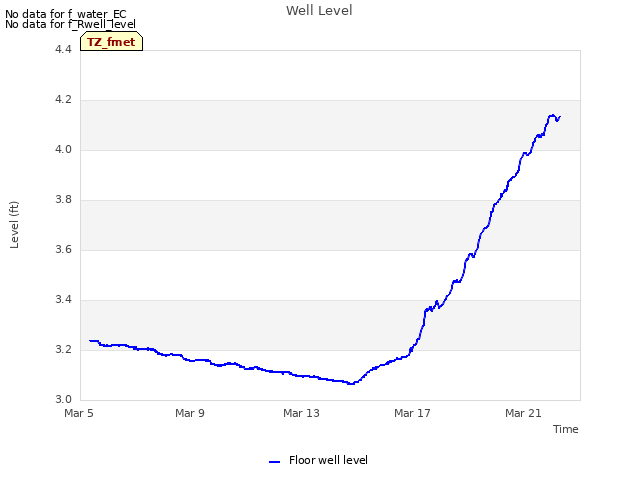
Task: Click the 3.4 y-axis tick label
Action: 63,300
